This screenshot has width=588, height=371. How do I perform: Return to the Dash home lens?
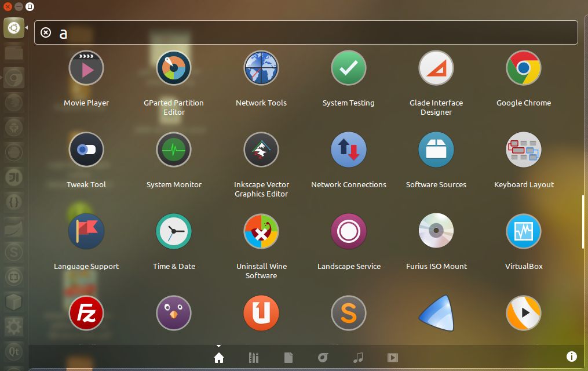pyautogui.click(x=218, y=357)
